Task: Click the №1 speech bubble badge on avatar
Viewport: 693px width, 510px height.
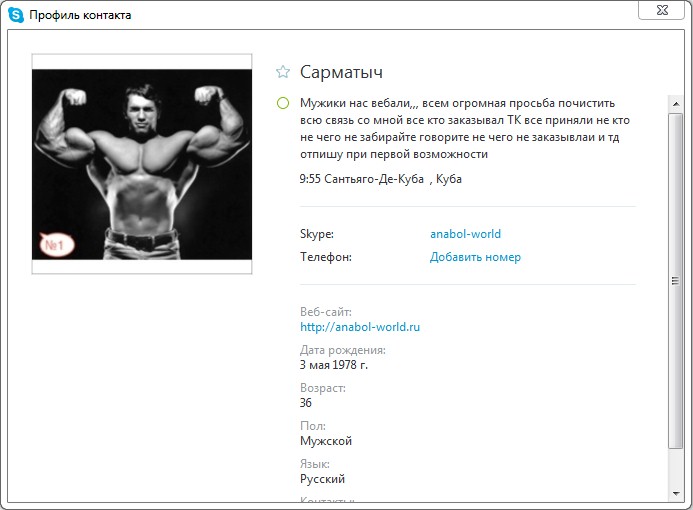Action: tap(57, 244)
